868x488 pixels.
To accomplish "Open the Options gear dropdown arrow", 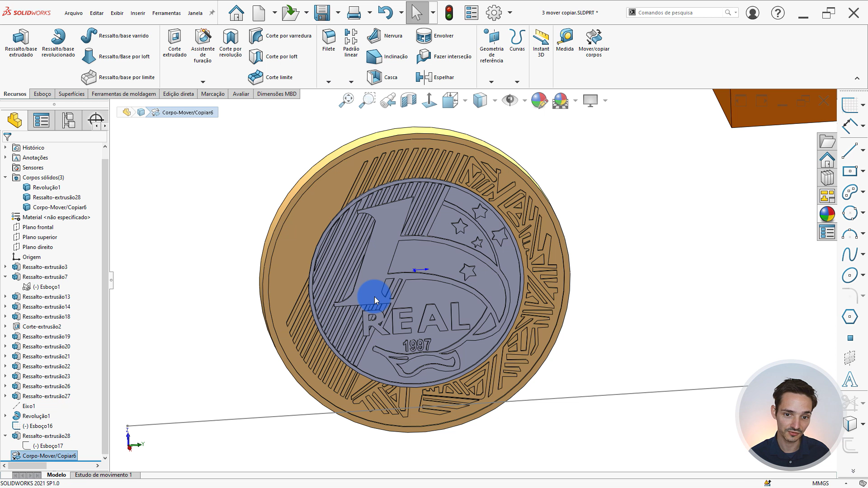I will (510, 13).
